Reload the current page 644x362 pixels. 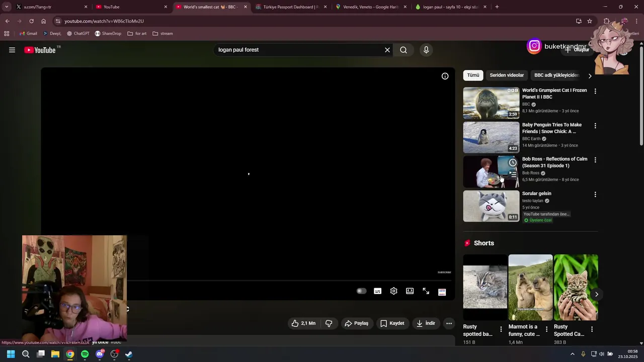[31, 21]
